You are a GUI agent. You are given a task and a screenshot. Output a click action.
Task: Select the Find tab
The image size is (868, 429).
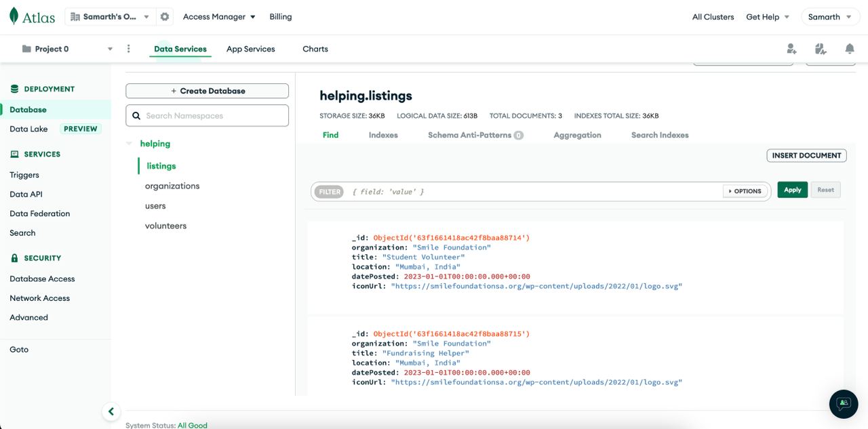pyautogui.click(x=330, y=135)
